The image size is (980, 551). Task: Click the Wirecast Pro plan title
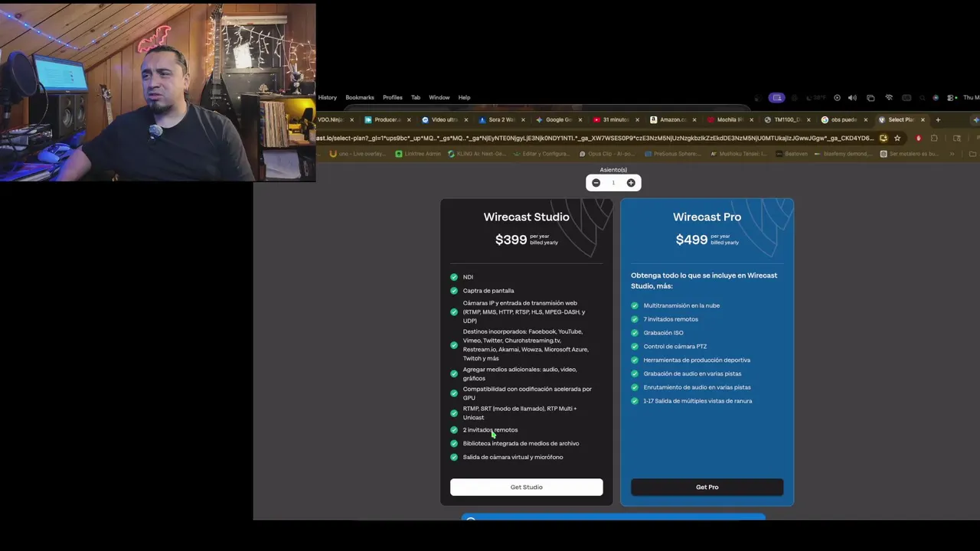(x=707, y=217)
